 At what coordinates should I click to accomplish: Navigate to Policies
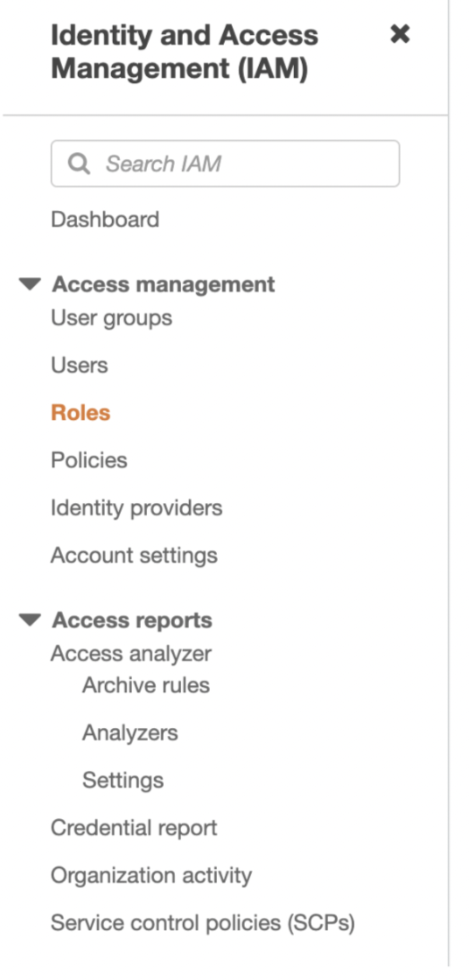point(89,460)
